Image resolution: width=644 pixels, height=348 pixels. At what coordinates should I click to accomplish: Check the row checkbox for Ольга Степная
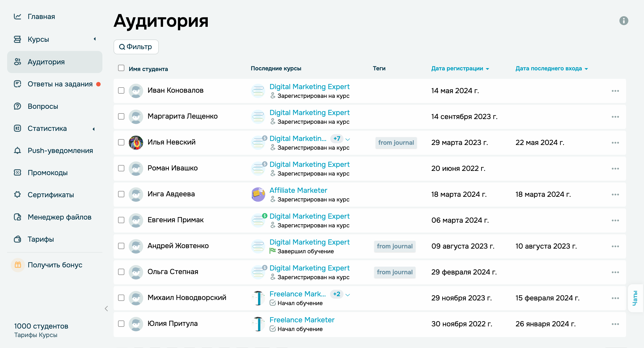pos(121,272)
